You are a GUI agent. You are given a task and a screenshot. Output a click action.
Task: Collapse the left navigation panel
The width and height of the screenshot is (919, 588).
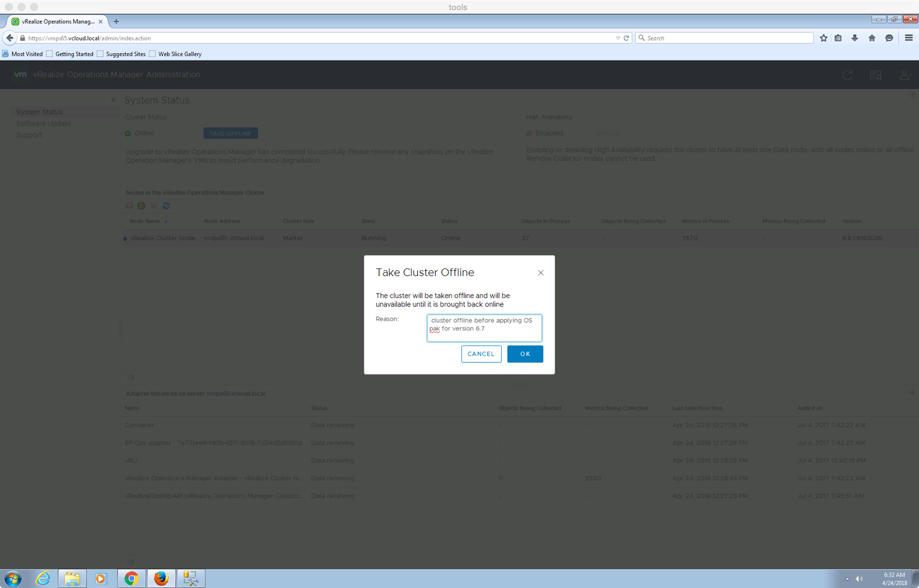(113, 99)
